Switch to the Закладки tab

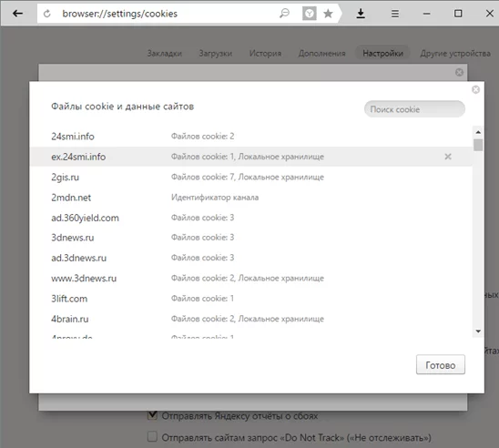(165, 54)
